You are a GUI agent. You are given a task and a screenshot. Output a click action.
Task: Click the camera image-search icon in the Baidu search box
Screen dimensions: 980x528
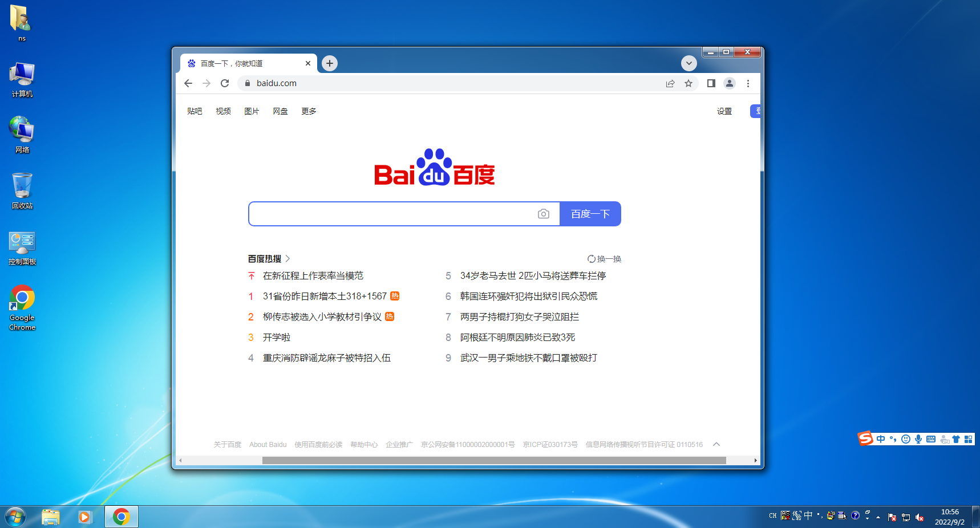point(544,214)
